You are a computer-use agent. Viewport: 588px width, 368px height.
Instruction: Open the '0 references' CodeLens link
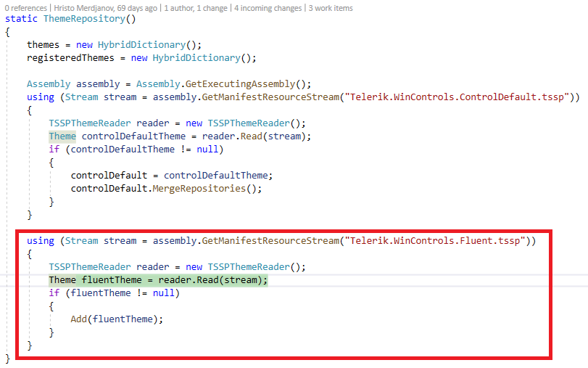click(x=26, y=8)
